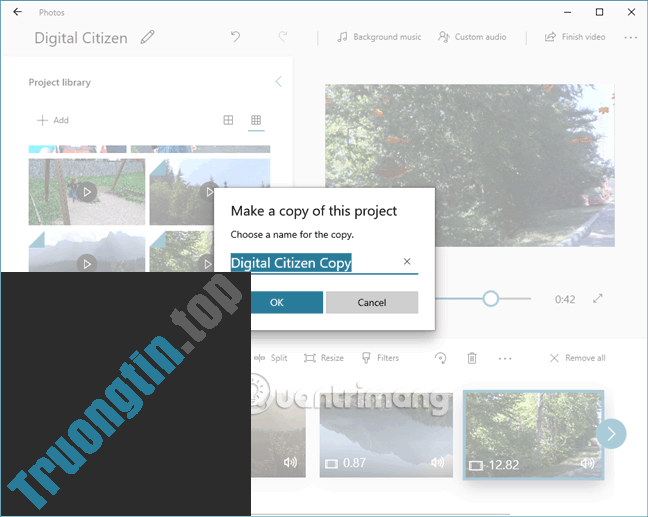The height and width of the screenshot is (517, 648).
Task: Switch library to large-tile view
Action: (228, 120)
